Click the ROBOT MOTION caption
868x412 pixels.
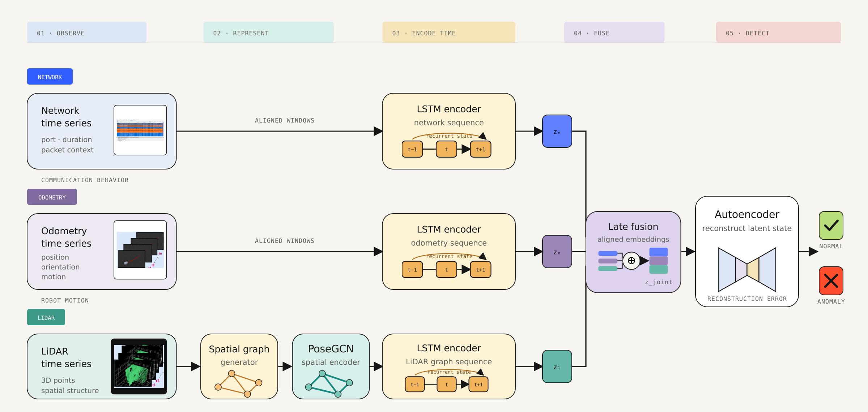click(x=65, y=300)
